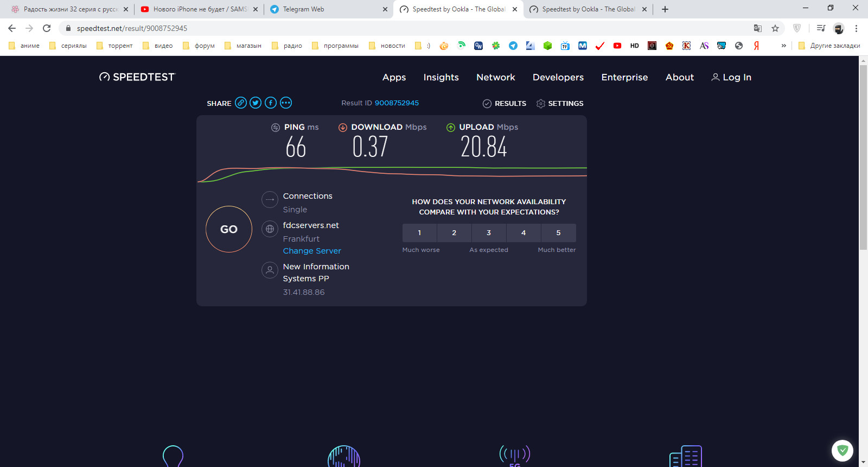Rate network availability as 4
The image size is (868, 467).
coord(524,232)
